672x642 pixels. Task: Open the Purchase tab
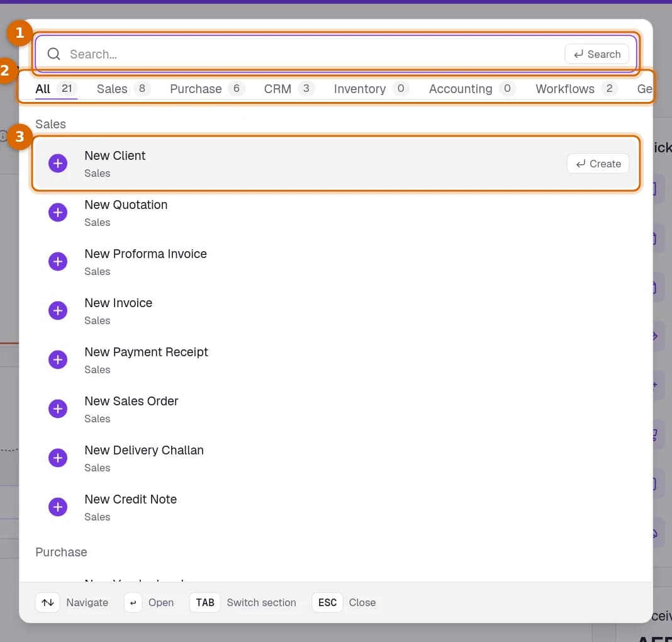pos(207,89)
